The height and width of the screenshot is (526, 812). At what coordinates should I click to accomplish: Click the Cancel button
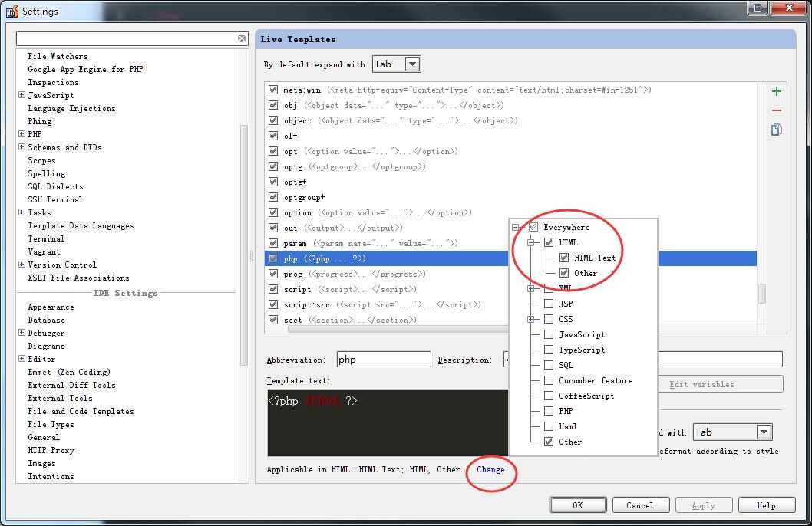641,505
